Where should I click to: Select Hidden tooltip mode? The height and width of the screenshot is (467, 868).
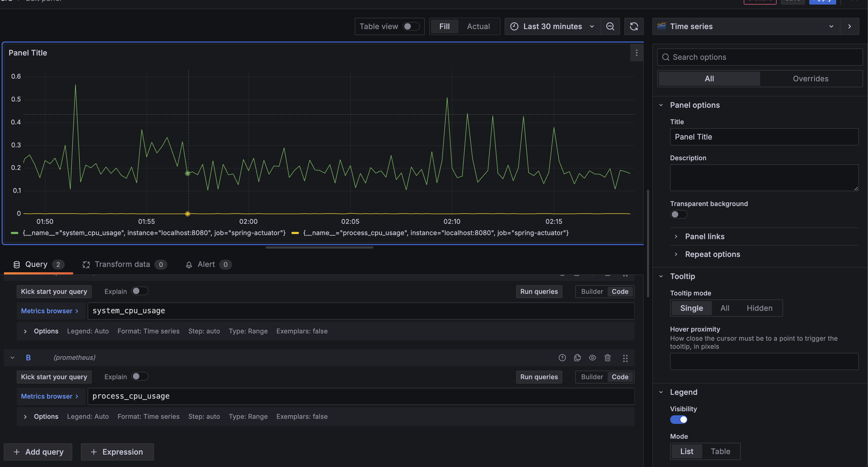coord(759,308)
